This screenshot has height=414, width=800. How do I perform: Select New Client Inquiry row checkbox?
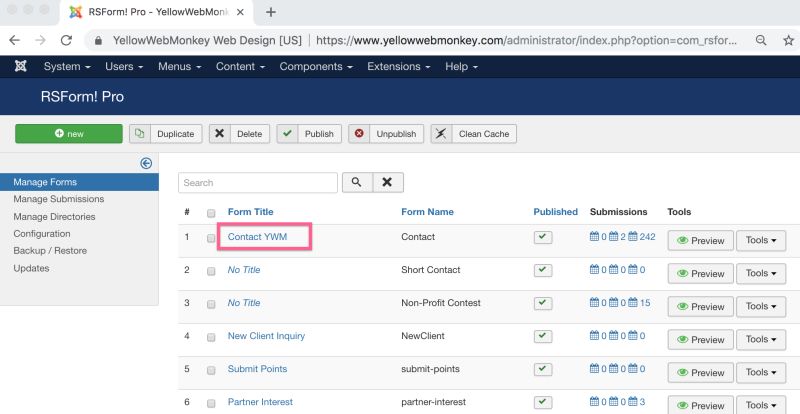pyautogui.click(x=211, y=337)
